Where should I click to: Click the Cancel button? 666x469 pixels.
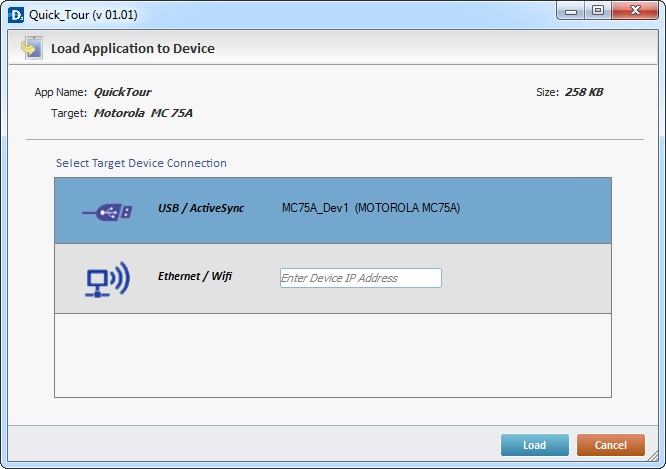pos(611,445)
